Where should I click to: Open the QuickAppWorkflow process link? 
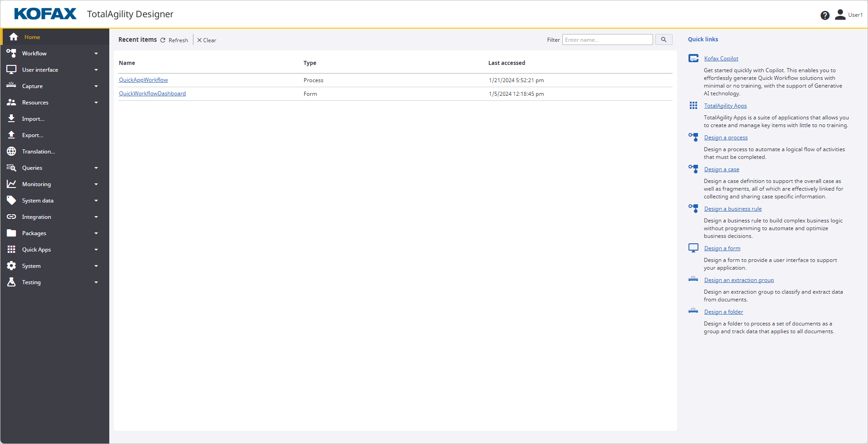point(143,80)
